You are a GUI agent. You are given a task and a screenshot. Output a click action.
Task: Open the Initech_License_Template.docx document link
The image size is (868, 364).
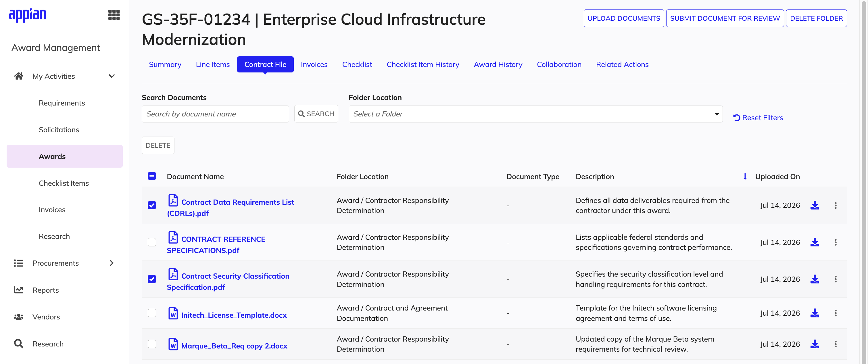point(233,315)
